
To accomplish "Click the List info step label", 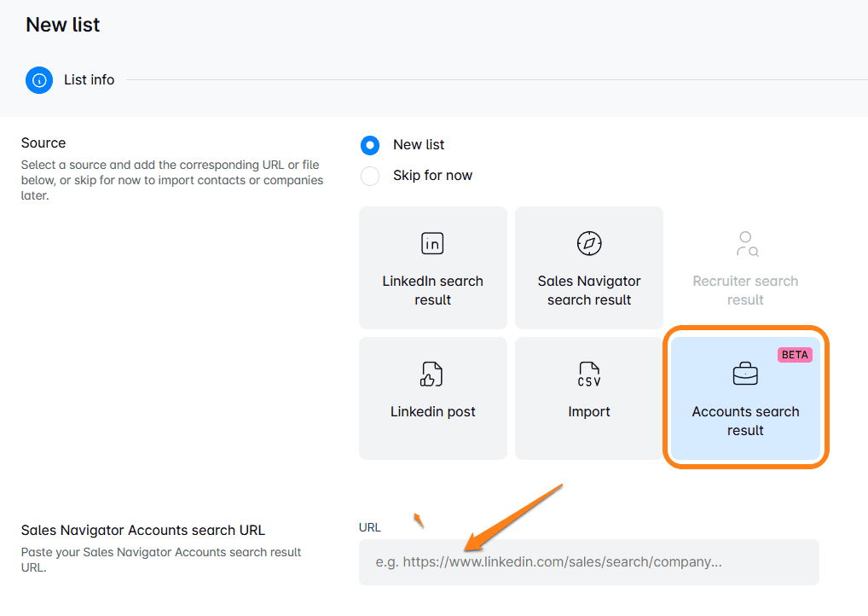I will tap(89, 79).
